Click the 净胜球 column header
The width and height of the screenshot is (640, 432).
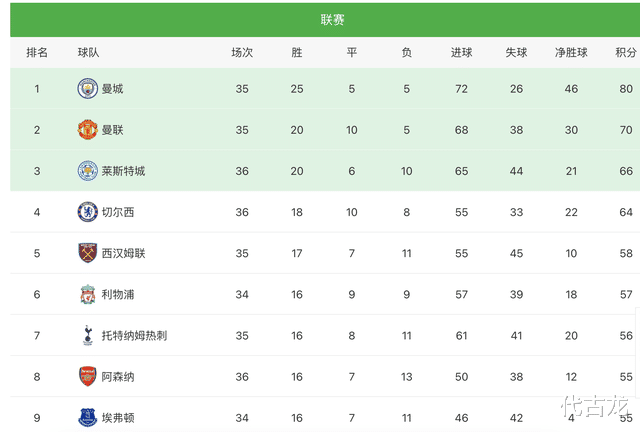(571, 52)
